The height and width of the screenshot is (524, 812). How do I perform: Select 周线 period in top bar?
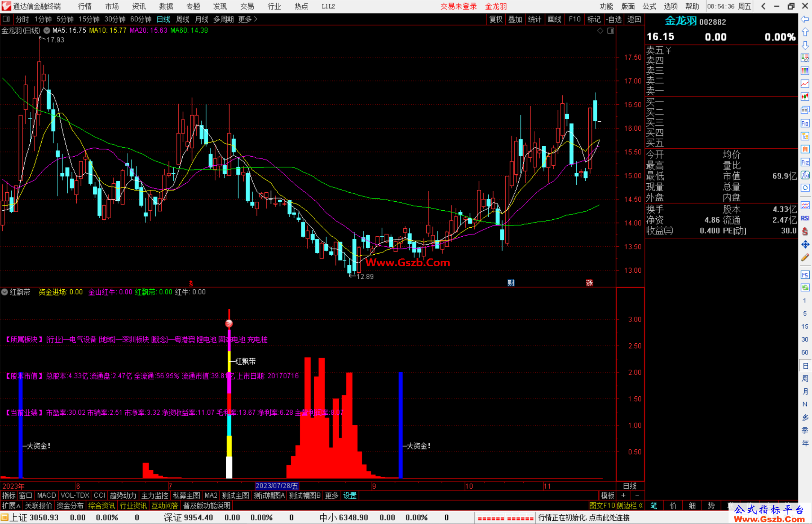(183, 19)
